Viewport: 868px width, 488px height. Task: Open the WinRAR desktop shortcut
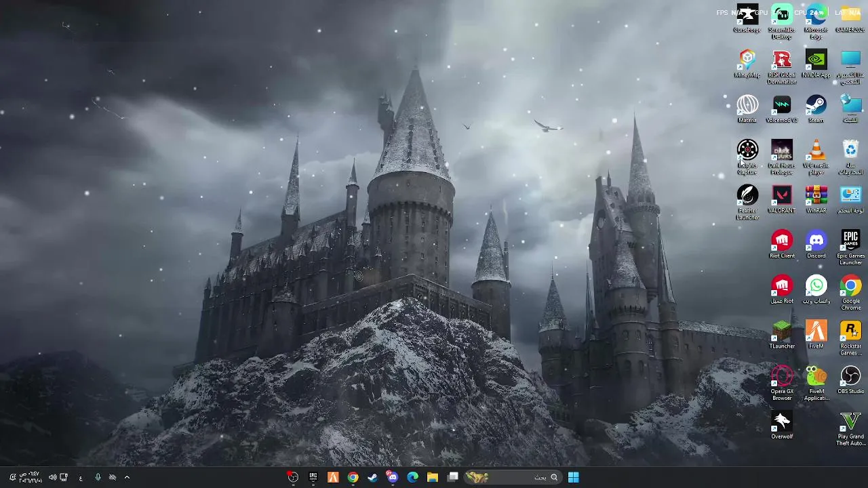tap(816, 199)
